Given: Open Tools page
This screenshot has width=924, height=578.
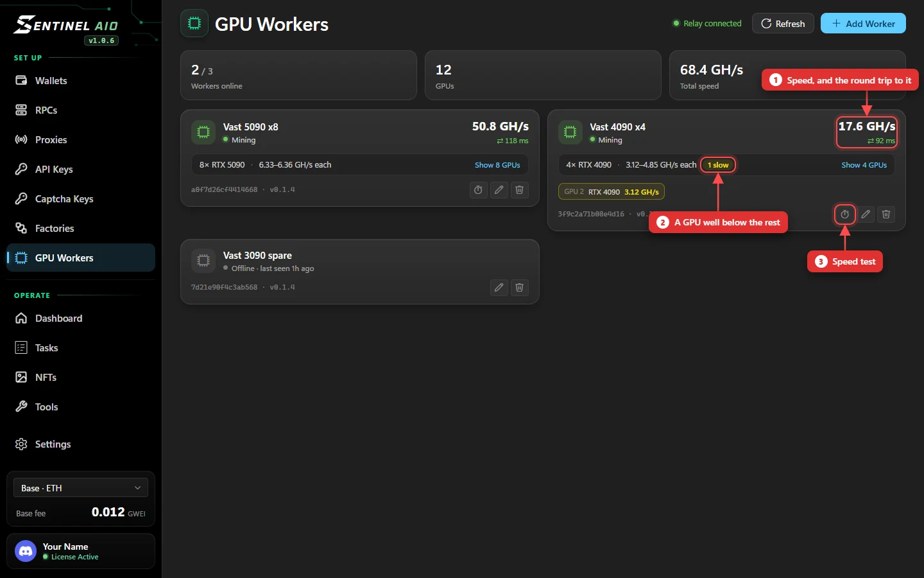Looking at the screenshot, I should tap(81, 407).
